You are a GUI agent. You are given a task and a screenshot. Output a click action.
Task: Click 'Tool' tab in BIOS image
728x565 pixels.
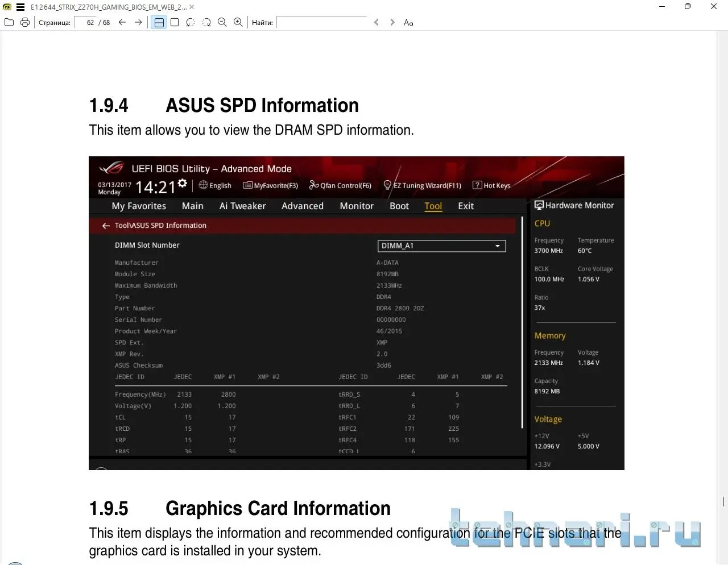pyautogui.click(x=433, y=206)
